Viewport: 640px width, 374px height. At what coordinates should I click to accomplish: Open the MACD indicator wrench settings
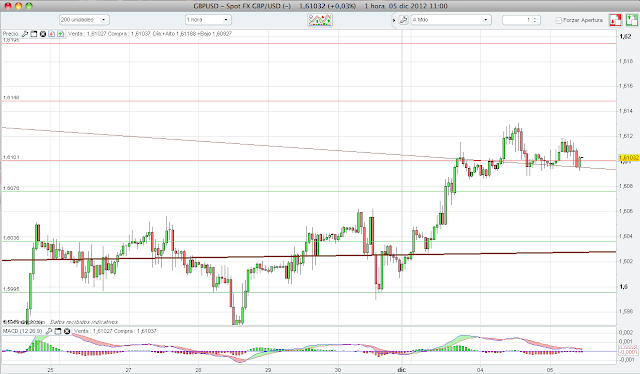49,331
